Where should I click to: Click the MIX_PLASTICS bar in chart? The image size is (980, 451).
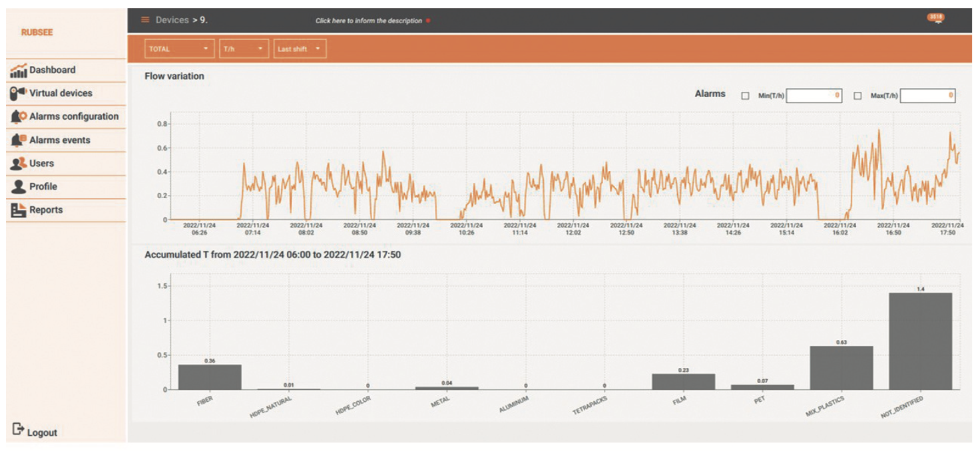[842, 367]
